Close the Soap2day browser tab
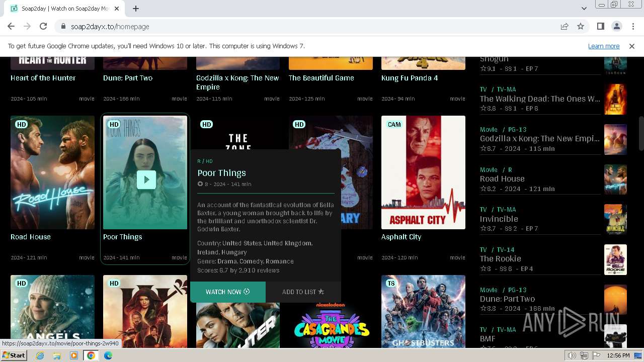 coord(117,9)
